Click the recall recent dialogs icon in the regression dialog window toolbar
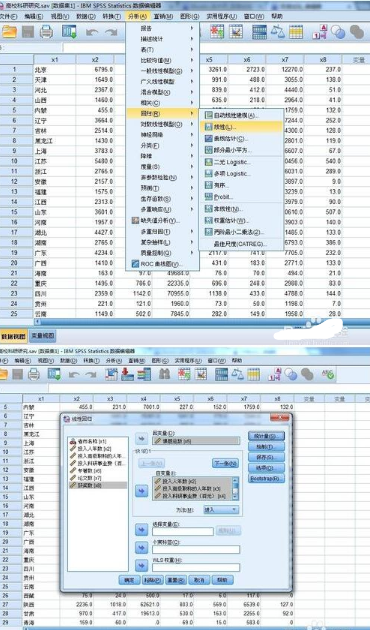This screenshot has height=630, width=370. click(54, 374)
